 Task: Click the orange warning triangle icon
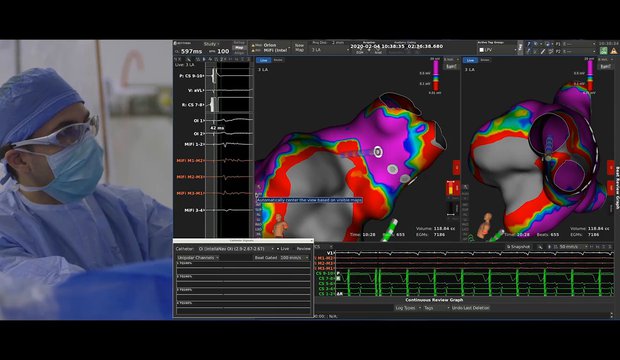click(614, 50)
